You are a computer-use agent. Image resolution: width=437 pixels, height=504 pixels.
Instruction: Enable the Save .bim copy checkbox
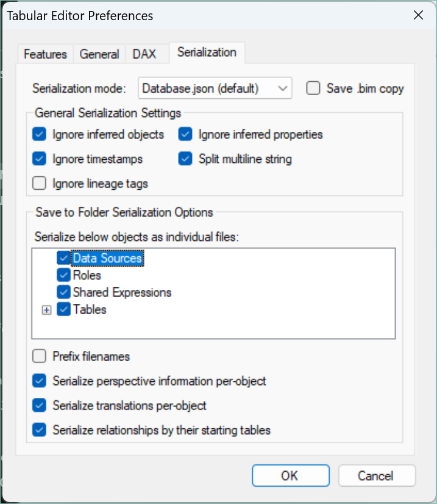point(313,88)
